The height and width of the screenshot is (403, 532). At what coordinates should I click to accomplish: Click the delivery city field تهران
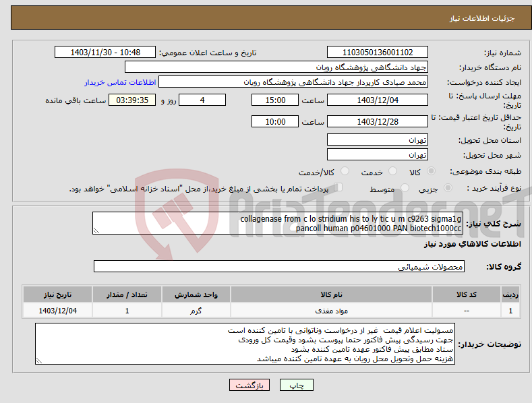point(378,155)
